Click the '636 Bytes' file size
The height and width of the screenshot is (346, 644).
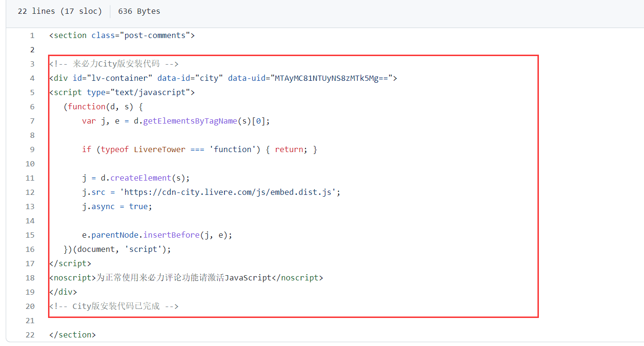[139, 11]
